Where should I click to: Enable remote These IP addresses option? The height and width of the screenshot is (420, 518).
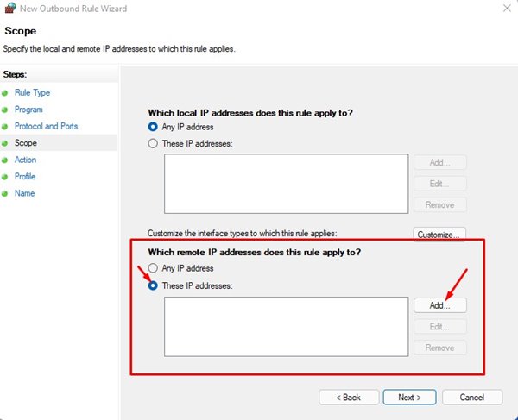point(154,285)
